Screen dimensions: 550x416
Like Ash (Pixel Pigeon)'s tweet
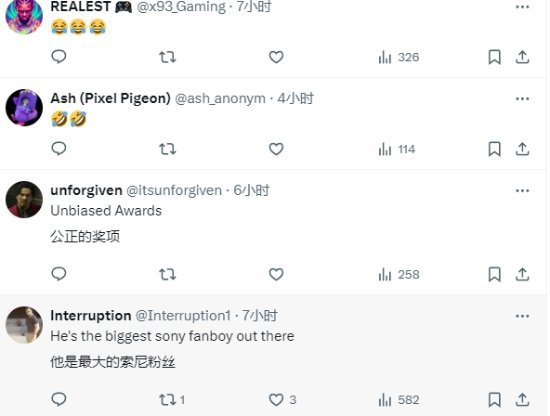pos(276,149)
